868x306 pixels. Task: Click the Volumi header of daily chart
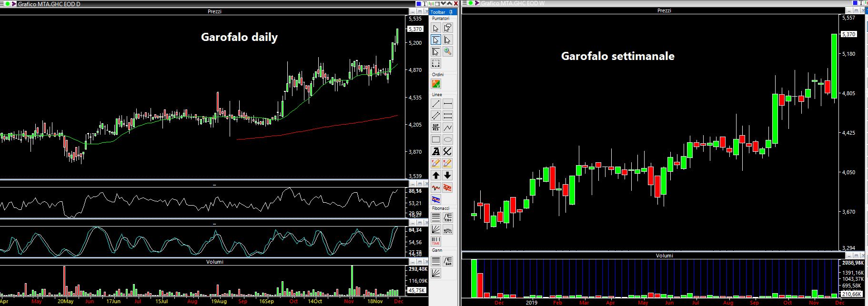(214, 262)
